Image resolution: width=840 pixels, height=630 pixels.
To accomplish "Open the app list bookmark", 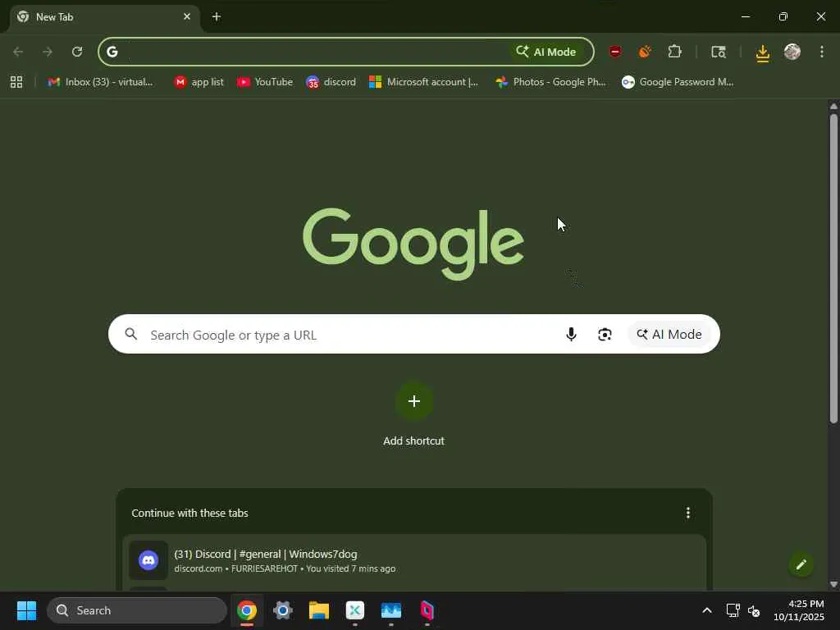I will pos(199,82).
